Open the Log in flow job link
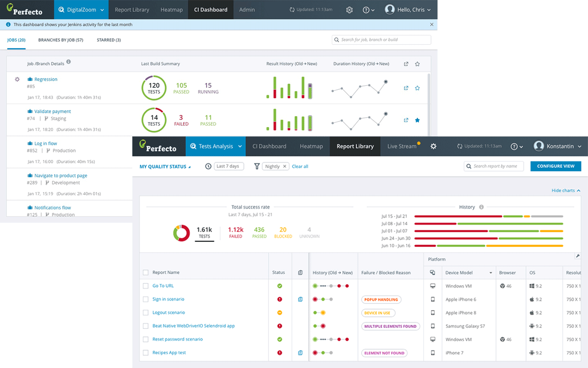The width and height of the screenshot is (588, 368). 46,144
